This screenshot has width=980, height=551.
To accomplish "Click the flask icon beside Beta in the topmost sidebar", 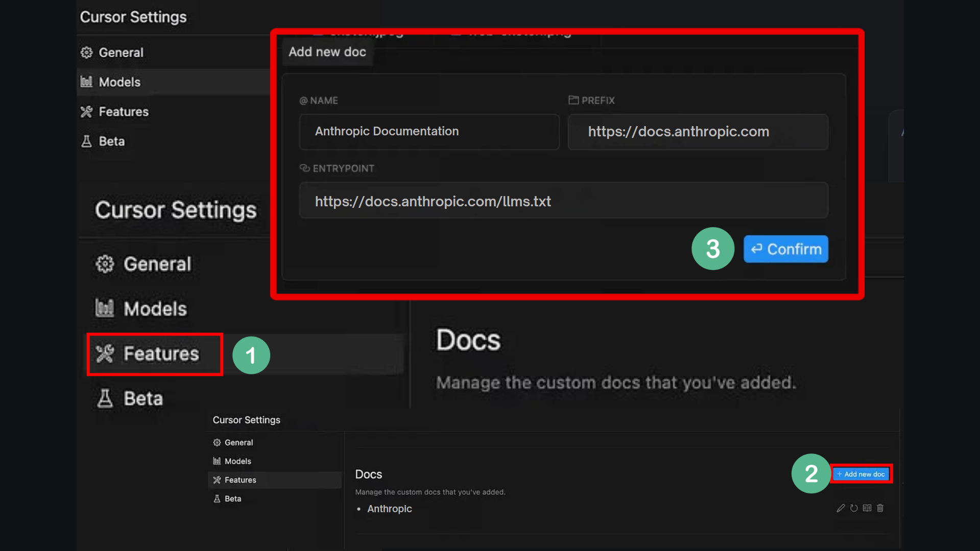I will coord(87,141).
